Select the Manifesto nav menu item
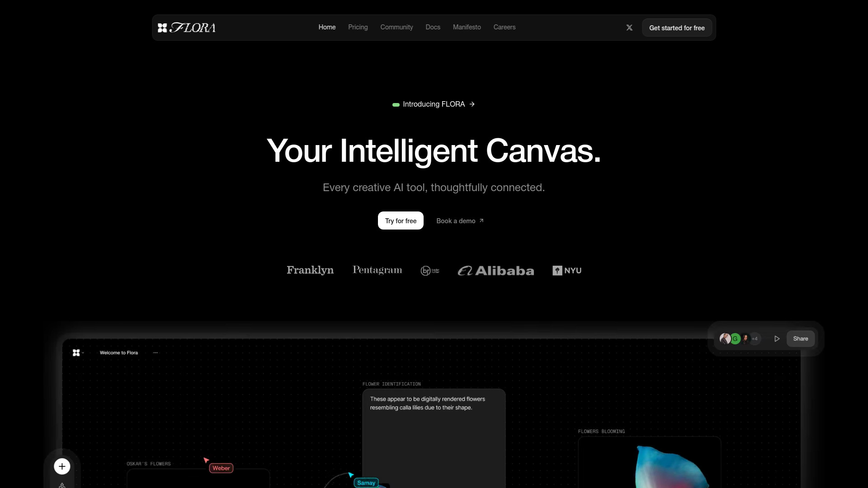 pos(467,28)
